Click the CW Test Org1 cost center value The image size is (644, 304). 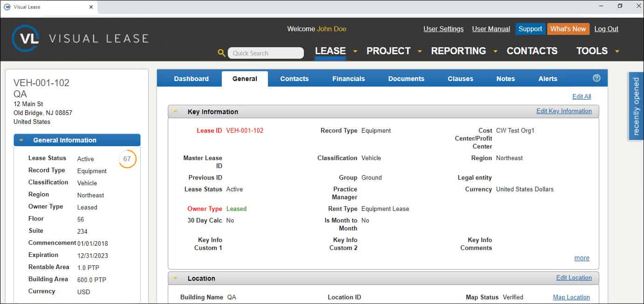click(x=515, y=130)
